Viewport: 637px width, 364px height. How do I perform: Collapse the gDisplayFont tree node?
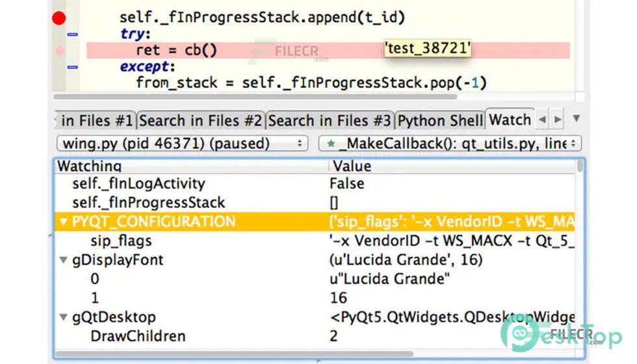63,260
